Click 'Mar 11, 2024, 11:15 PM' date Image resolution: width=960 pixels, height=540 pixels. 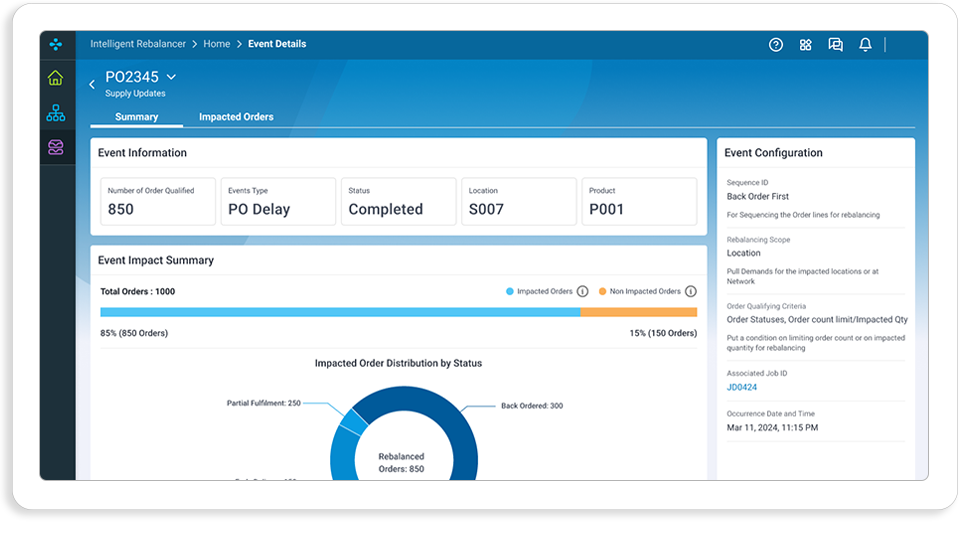pos(772,427)
